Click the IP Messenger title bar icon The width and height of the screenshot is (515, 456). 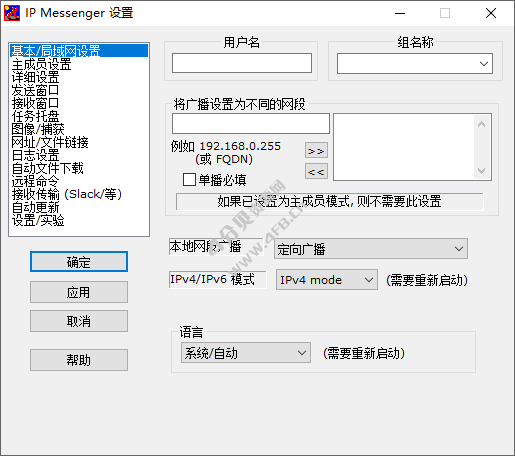(12, 13)
